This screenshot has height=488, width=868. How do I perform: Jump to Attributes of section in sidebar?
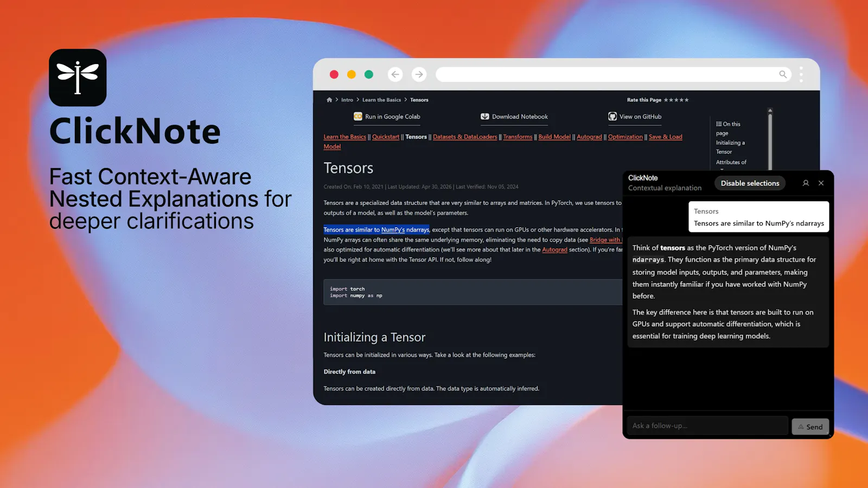tap(731, 162)
